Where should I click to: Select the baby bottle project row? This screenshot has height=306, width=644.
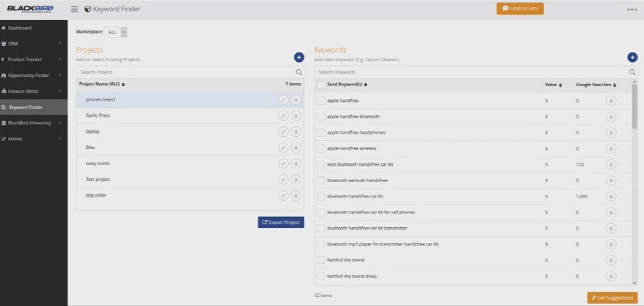[x=190, y=163]
